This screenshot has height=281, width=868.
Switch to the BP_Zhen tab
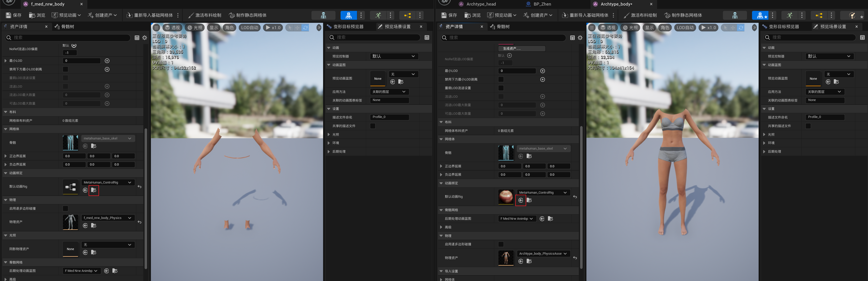542,4
